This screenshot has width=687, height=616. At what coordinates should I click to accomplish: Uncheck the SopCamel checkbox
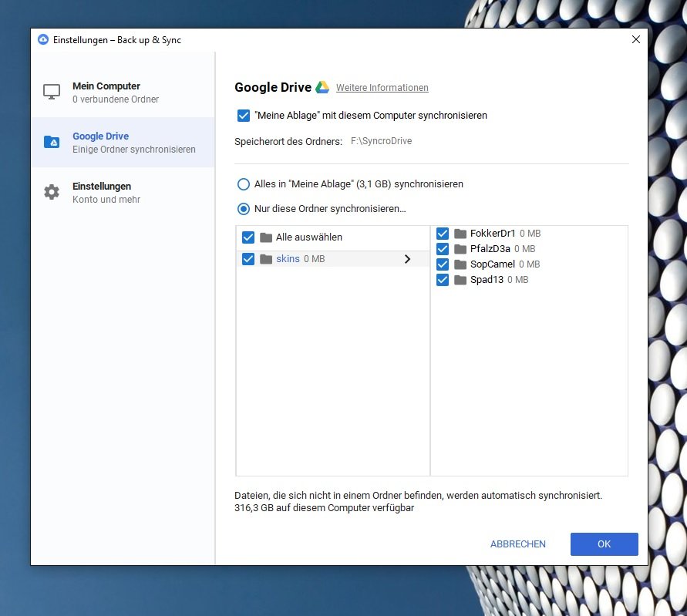click(x=443, y=264)
